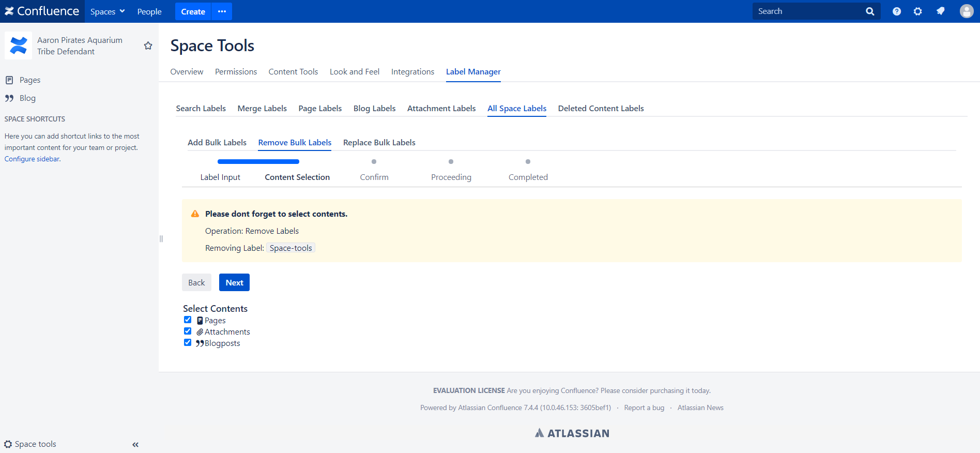Viewport: 980px width, 453px height.
Task: Click the Blogposts quote icon
Action: coord(200,343)
